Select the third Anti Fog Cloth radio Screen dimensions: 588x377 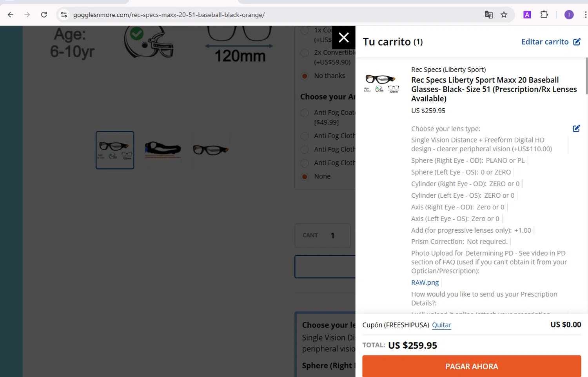pyautogui.click(x=305, y=163)
